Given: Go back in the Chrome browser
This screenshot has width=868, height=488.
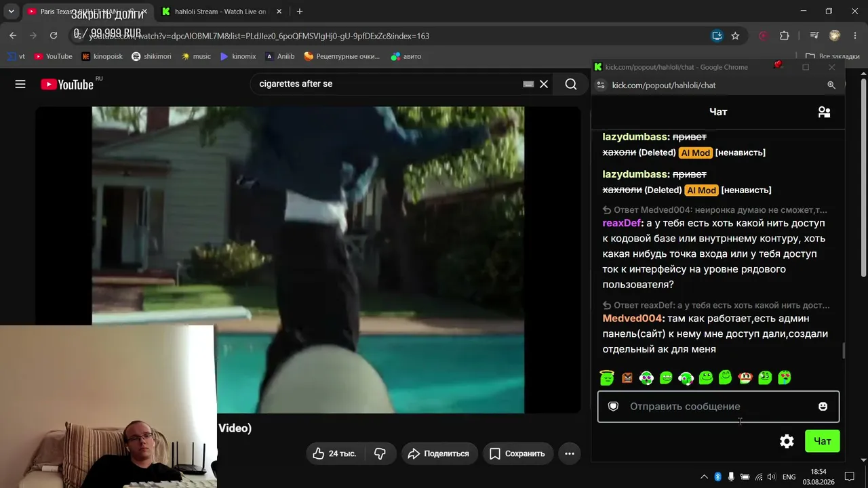Looking at the screenshot, I should tap(13, 35).
